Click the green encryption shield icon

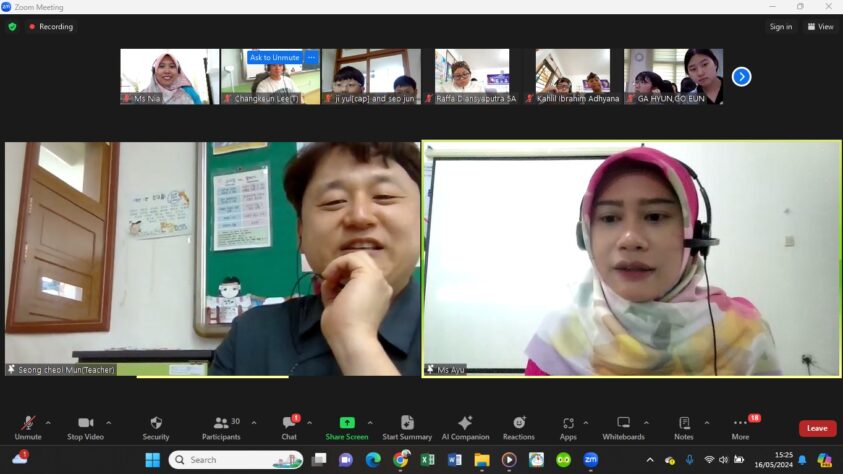[13, 27]
